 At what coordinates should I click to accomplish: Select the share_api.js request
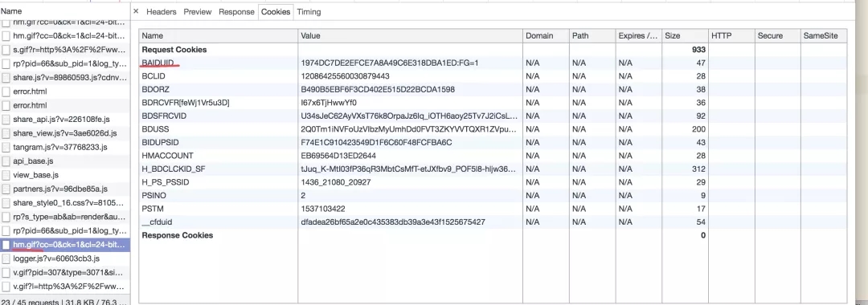(65, 120)
